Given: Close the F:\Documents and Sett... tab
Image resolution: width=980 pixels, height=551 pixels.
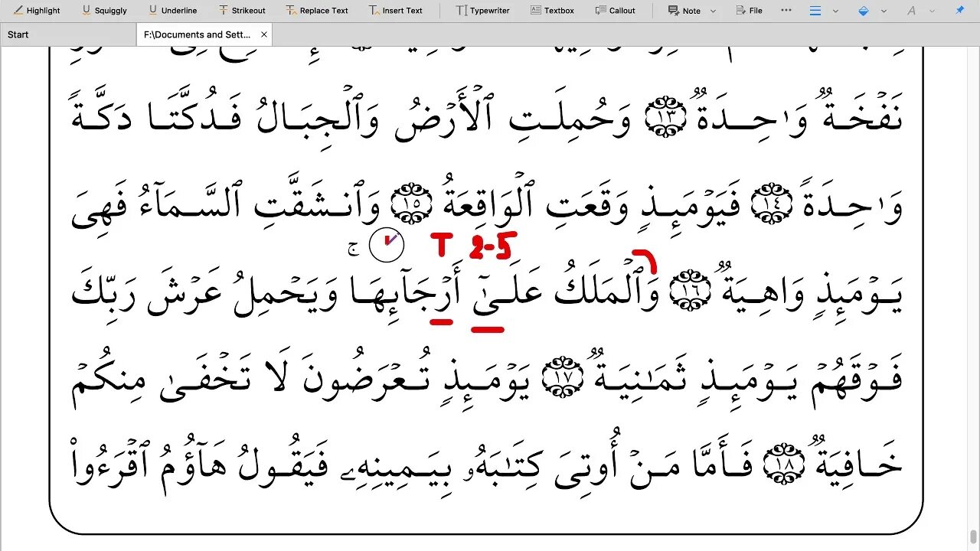Looking at the screenshot, I should click(264, 34).
